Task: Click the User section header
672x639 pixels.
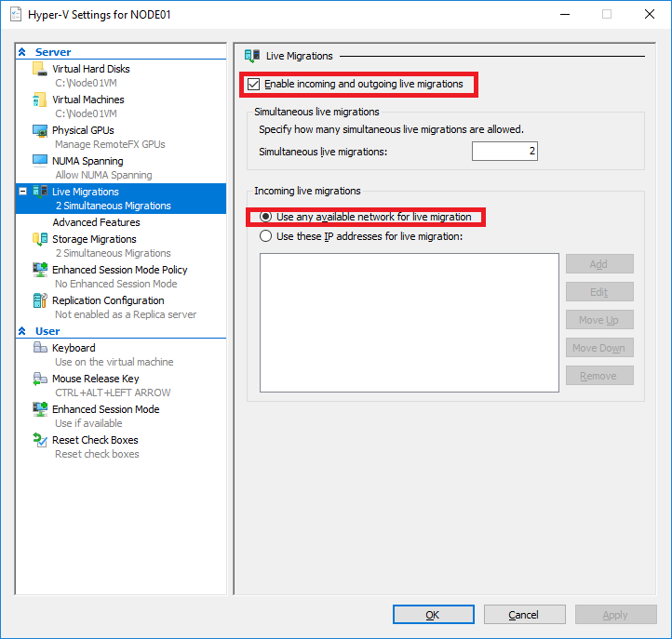Action: (47, 331)
